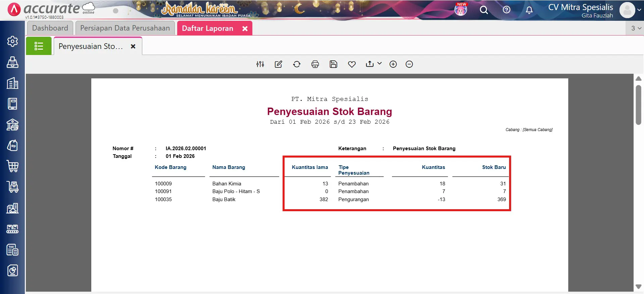The height and width of the screenshot is (294, 644).
Task: Expand the user profile dropdown arrow
Action: pyautogui.click(x=639, y=10)
